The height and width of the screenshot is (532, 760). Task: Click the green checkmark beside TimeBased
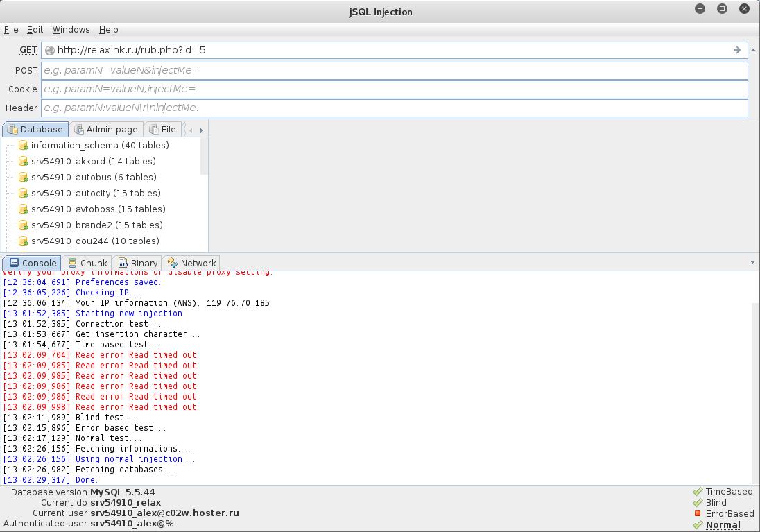[x=698, y=492]
